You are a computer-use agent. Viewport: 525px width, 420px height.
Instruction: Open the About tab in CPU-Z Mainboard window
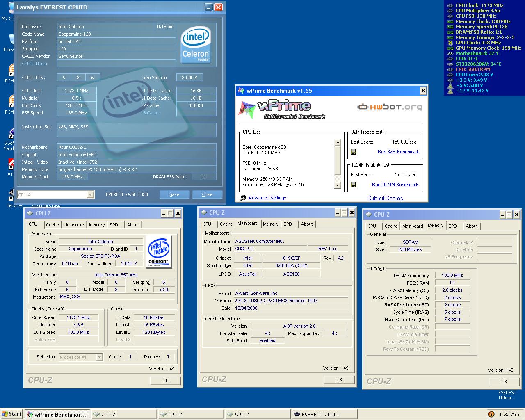(x=307, y=224)
